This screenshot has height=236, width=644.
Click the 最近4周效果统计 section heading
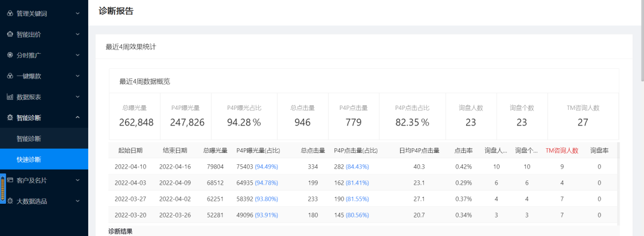[x=131, y=47]
